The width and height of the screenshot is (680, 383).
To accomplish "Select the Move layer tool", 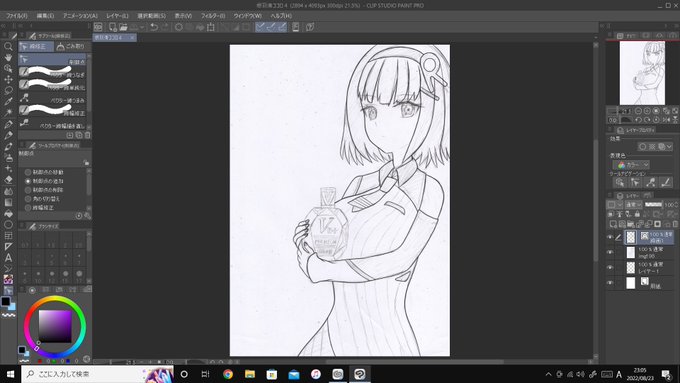I will click(x=8, y=79).
